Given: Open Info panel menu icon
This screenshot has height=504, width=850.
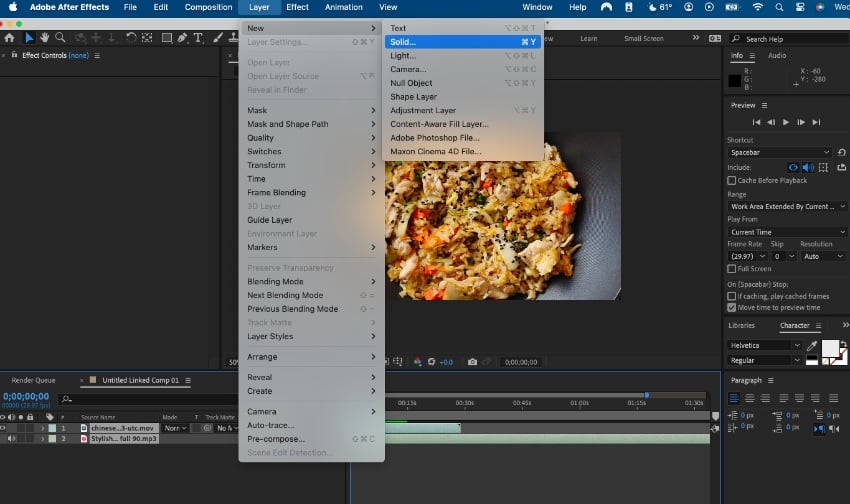Looking at the screenshot, I should pyautogui.click(x=752, y=56).
